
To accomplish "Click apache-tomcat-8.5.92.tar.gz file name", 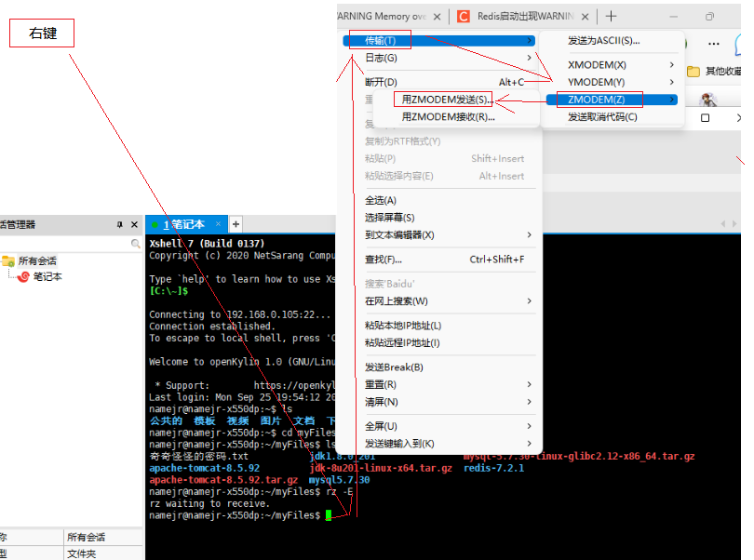I will point(223,480).
